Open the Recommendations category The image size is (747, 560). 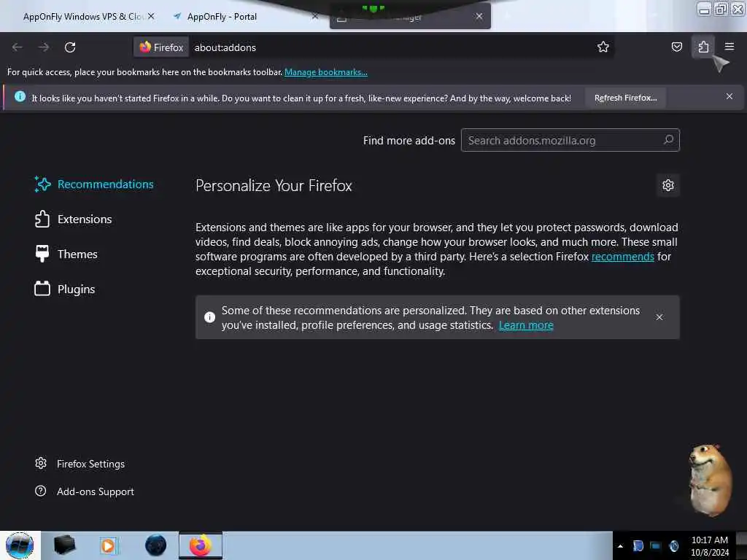(94, 184)
